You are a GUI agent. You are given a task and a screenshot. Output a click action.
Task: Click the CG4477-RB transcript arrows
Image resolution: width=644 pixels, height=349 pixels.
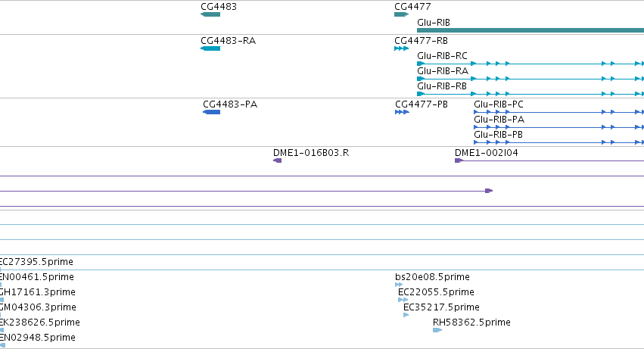[x=401, y=48]
